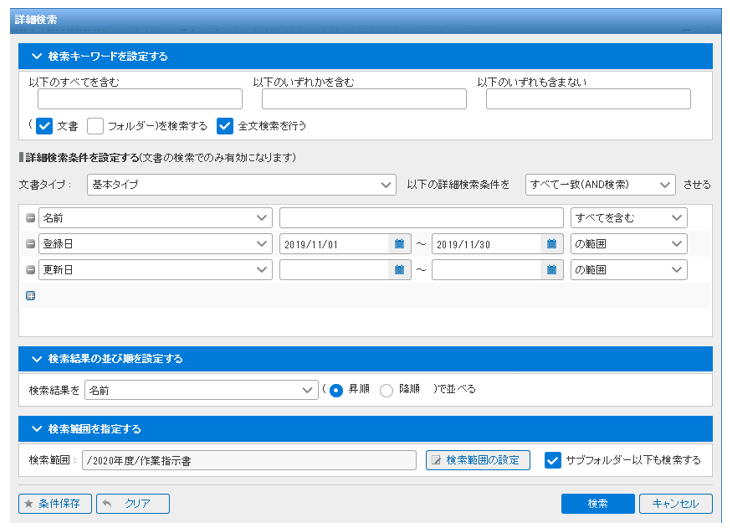
Task: Remove the 名前 condition row
Action: (x=30, y=218)
